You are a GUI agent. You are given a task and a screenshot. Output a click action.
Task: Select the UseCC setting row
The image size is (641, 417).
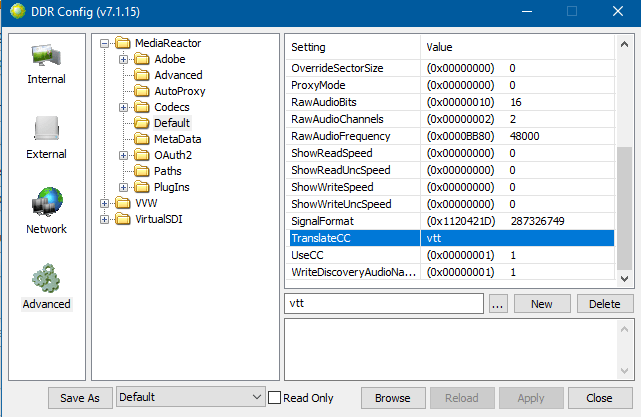(452, 255)
